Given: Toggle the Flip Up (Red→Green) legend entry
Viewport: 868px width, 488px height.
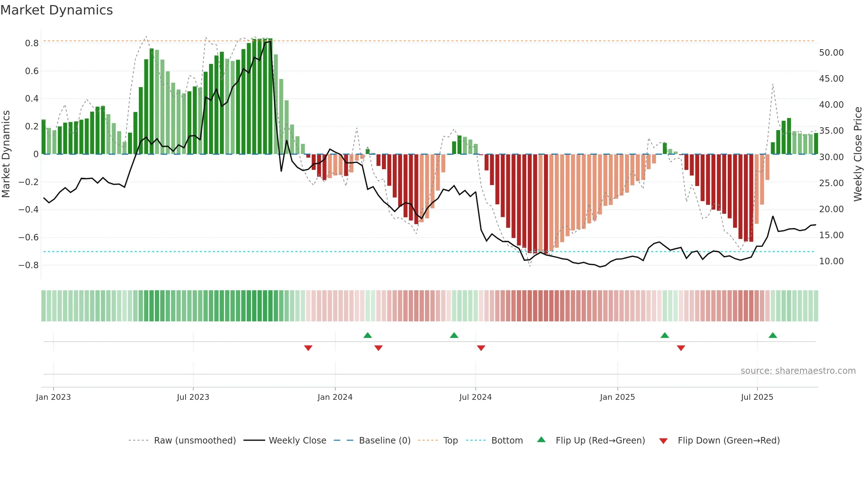Looking at the screenshot, I should click(591, 440).
